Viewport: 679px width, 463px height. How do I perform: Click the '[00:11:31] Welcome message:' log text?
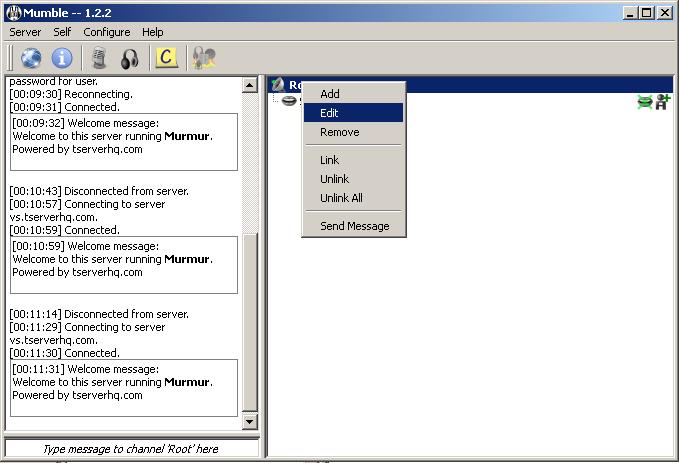85,369
